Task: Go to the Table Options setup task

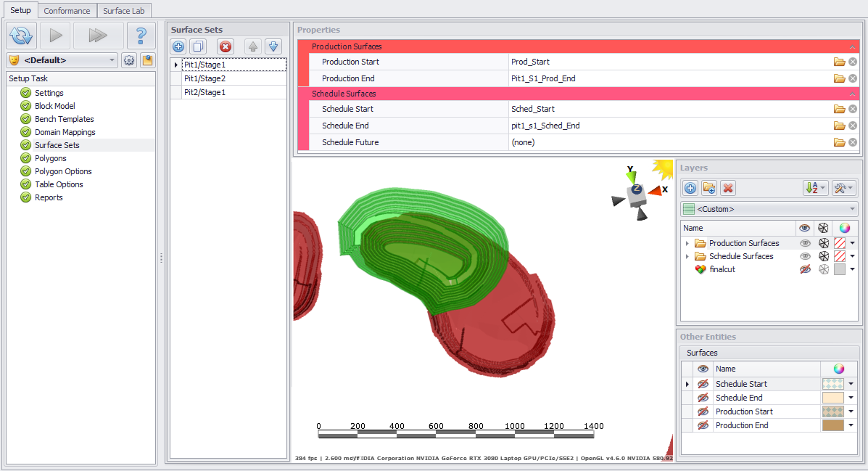Action: (59, 184)
